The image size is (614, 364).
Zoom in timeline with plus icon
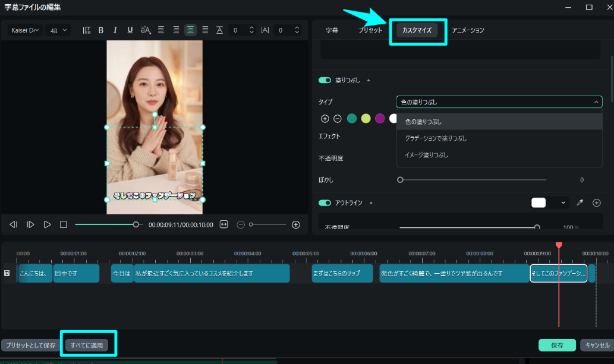[x=295, y=224]
